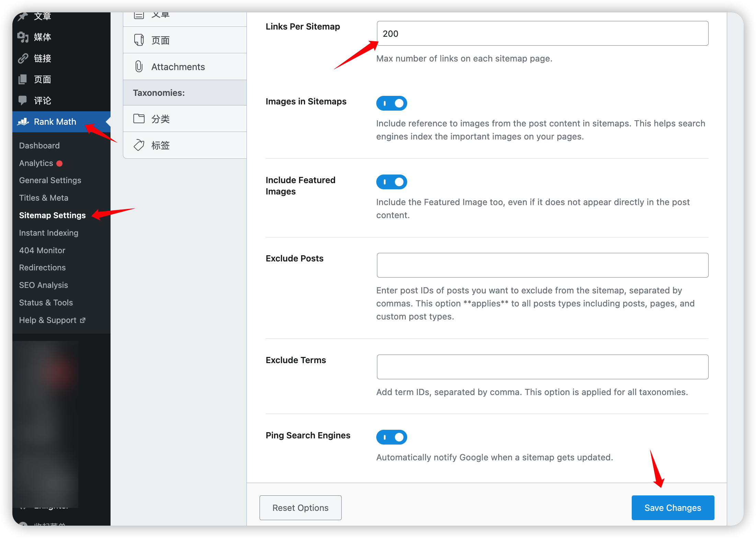Viewport: 756px width, 538px height.
Task: Switch to 标签 taxonomy tab
Action: [x=185, y=145]
